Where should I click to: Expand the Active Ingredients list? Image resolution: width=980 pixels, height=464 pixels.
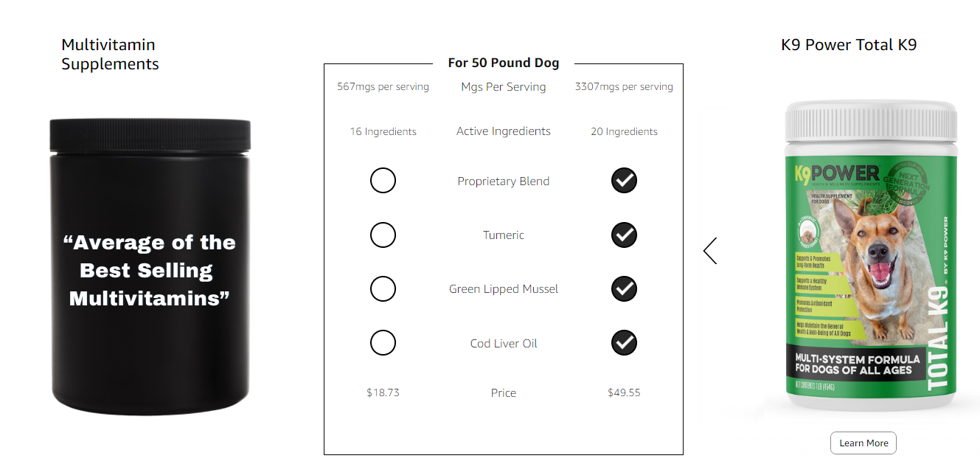tap(504, 131)
